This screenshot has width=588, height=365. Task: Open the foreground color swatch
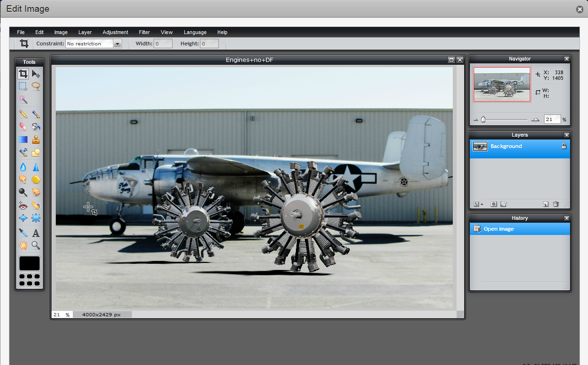pos(29,263)
